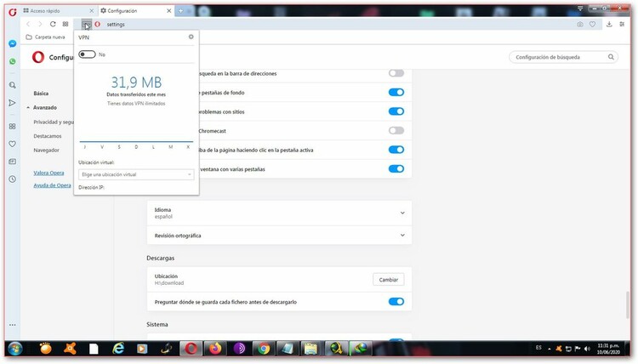
Task: Open the Básica settings category
Action: click(41, 94)
